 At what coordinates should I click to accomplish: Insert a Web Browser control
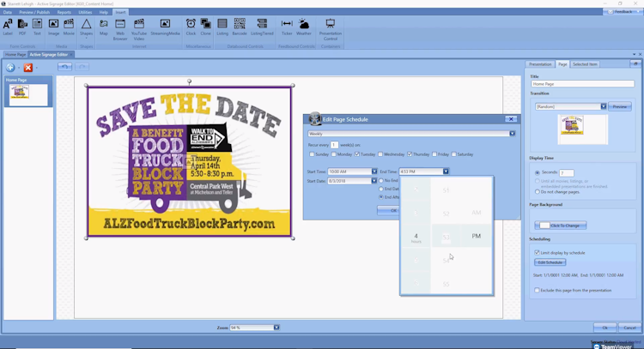(x=120, y=29)
